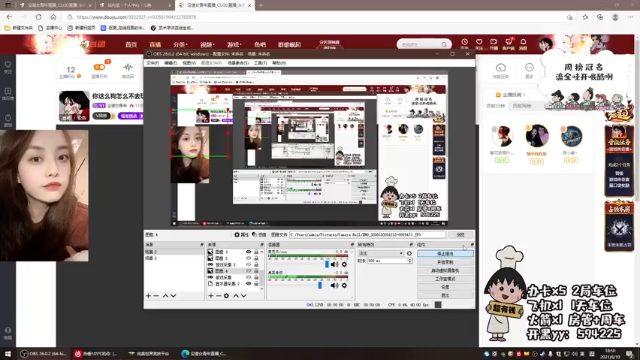Open the OBS Tools menu
This screenshot has width=640, height=360.
[x=260, y=63]
